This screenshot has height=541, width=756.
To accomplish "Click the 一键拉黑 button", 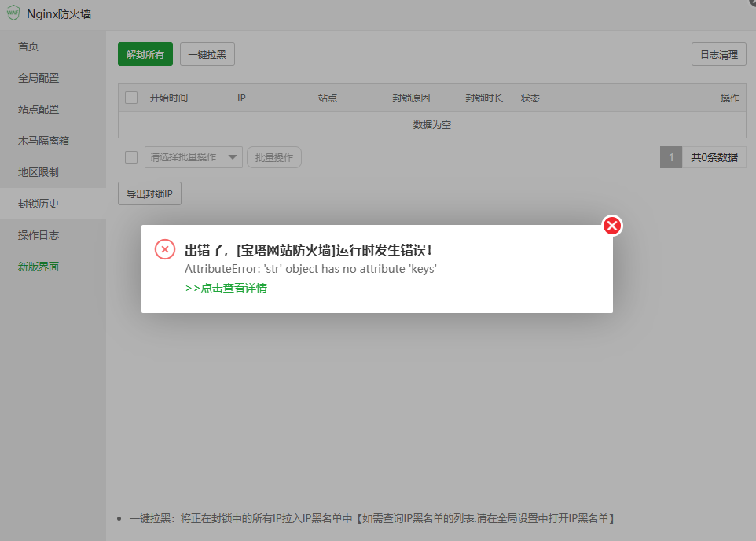I will [x=207, y=54].
